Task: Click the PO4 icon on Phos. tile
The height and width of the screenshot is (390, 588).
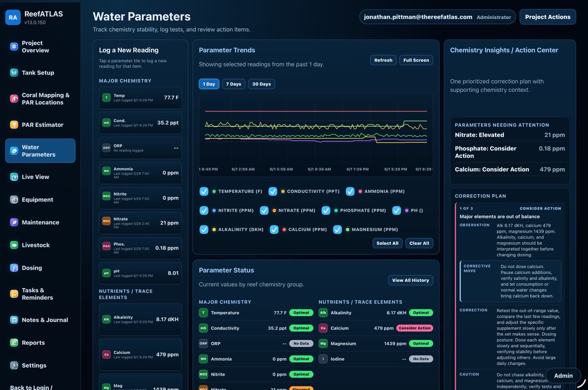Action: (x=106, y=246)
